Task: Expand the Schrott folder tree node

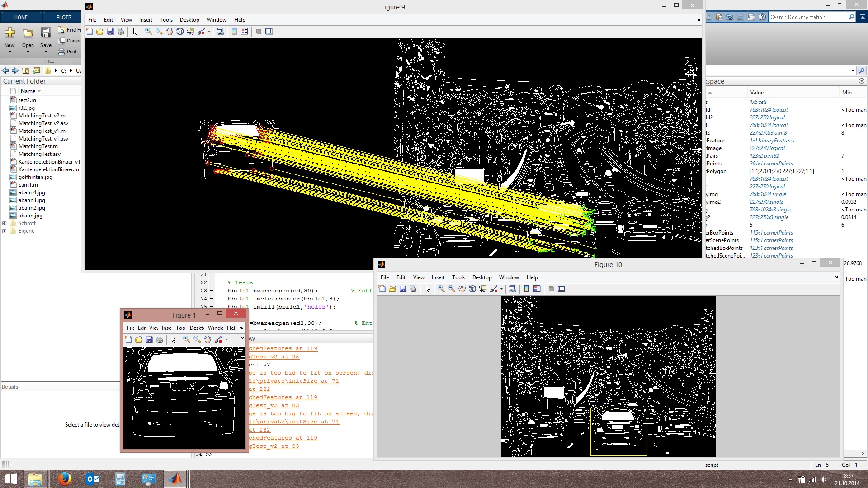Action: 5,223
